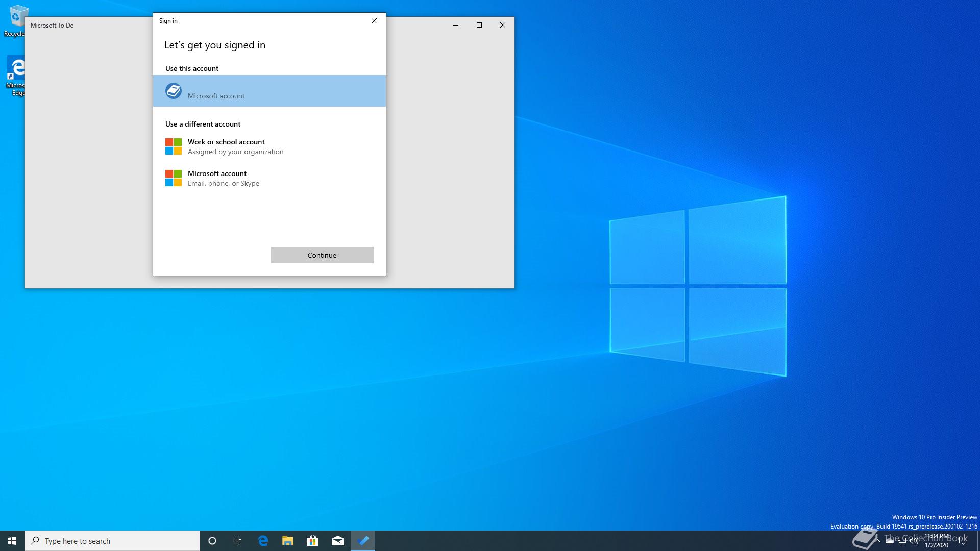Open Task View from the taskbar
The width and height of the screenshot is (980, 551).
click(x=237, y=541)
